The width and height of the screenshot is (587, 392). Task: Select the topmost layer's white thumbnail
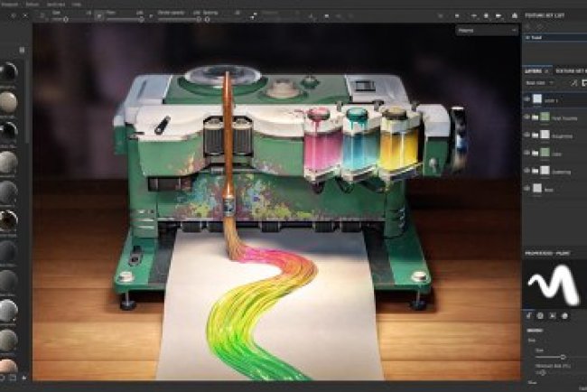537,99
